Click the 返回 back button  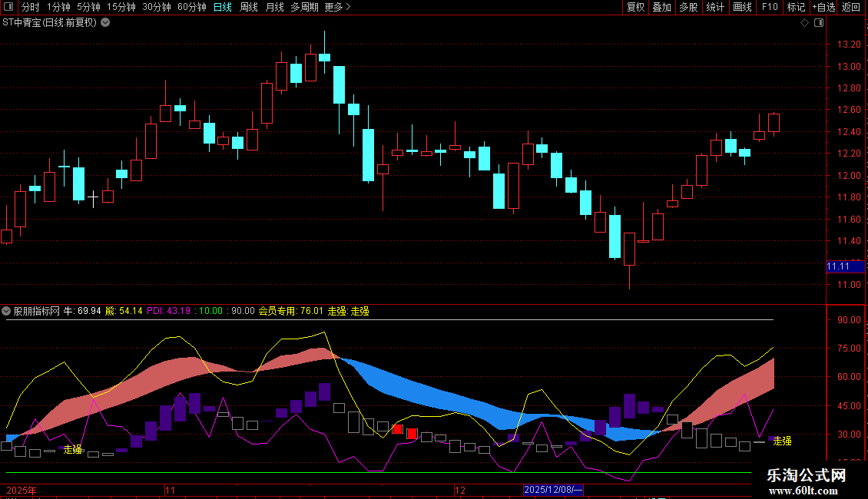pos(851,7)
